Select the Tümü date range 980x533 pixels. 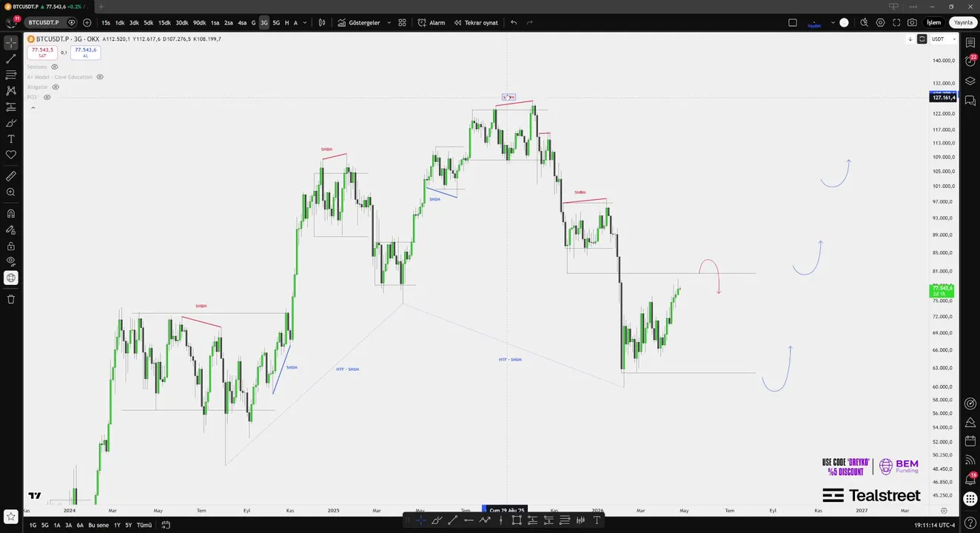click(x=144, y=525)
